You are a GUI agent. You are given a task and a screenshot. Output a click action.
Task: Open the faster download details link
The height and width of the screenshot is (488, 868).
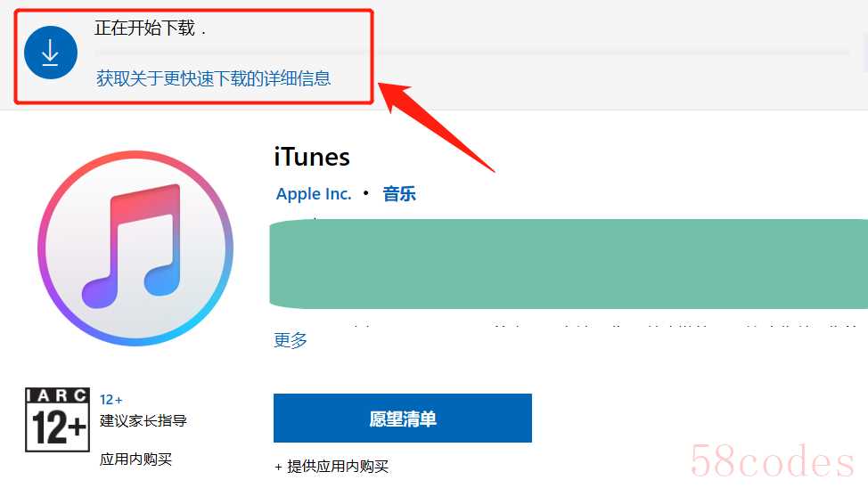click(x=213, y=78)
